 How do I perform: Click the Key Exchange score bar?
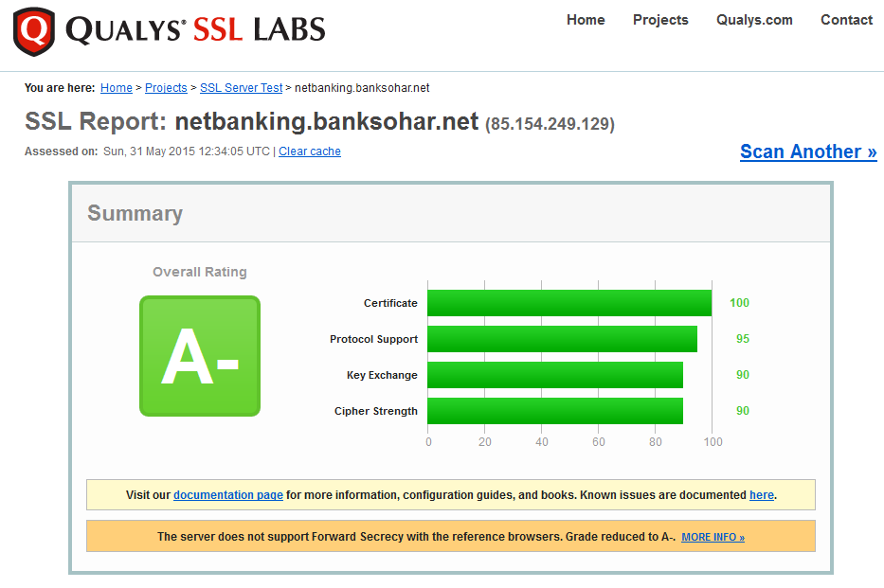555,375
